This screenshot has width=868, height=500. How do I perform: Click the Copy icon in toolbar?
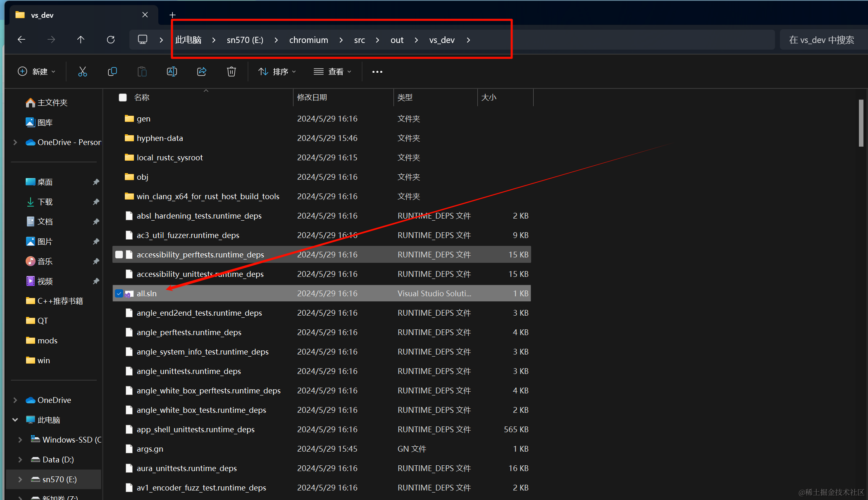(112, 71)
